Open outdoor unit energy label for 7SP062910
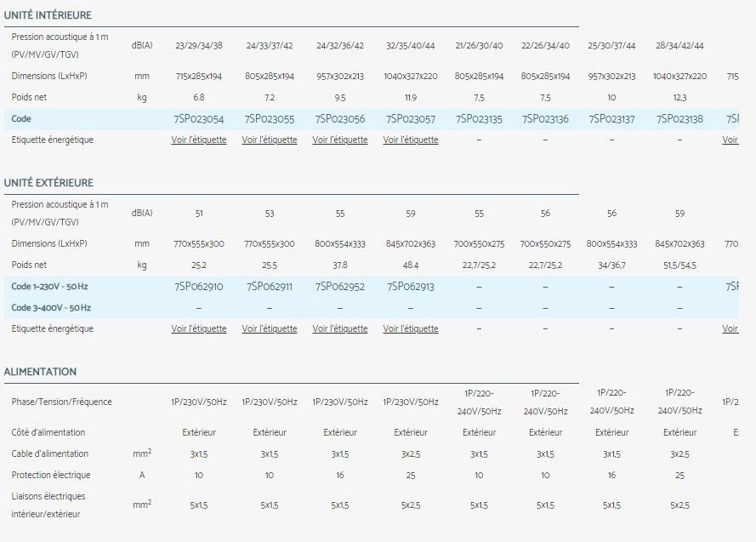Screen dimensions: 756x542 coord(199,328)
